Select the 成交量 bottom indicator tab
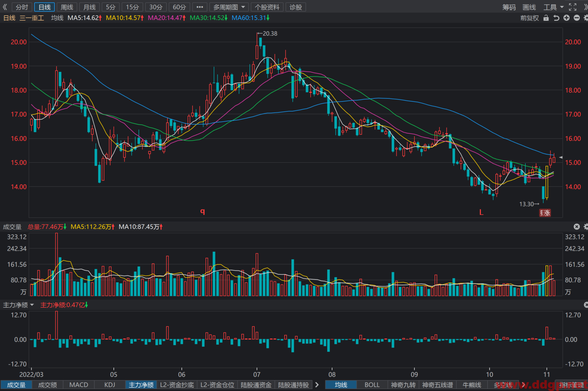The width and height of the screenshot is (588, 391). [x=16, y=385]
